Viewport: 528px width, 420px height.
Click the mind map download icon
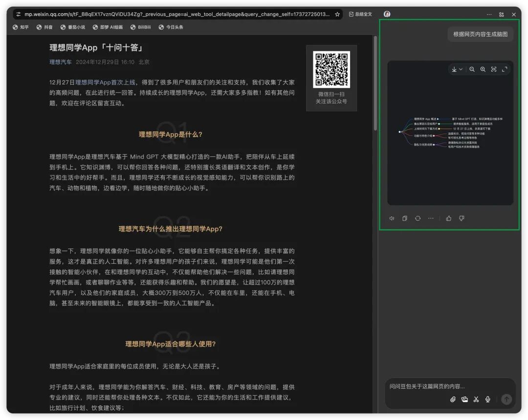(x=454, y=69)
